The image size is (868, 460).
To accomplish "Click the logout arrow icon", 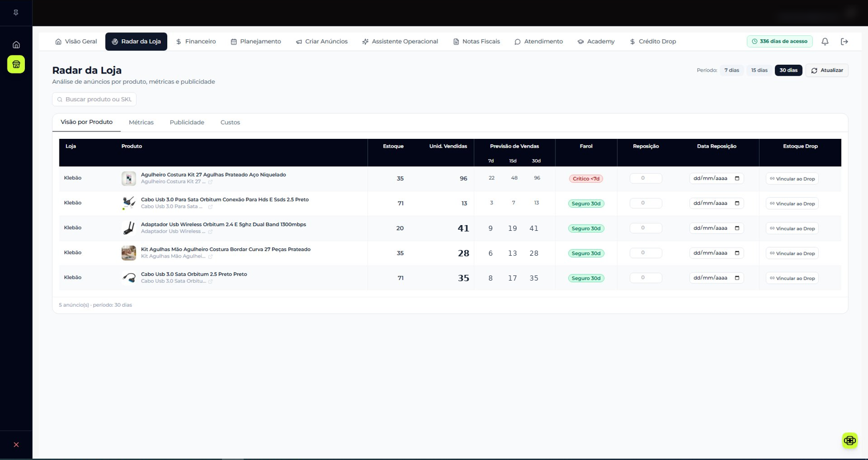I will [x=844, y=42].
